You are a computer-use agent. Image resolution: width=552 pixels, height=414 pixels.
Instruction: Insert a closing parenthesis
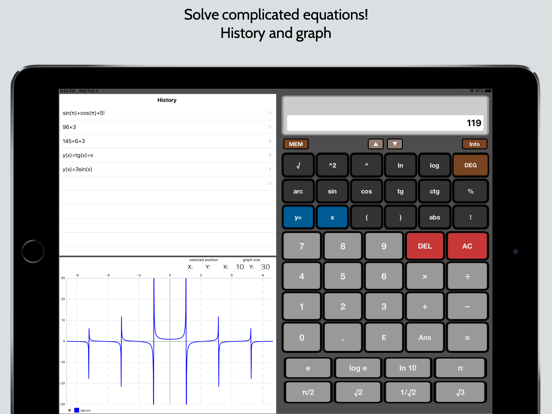point(400,217)
